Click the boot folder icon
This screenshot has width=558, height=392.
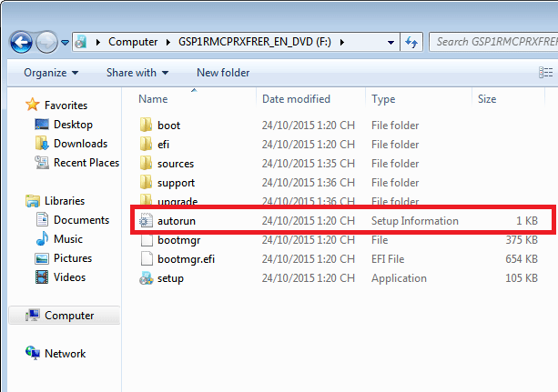pos(146,126)
